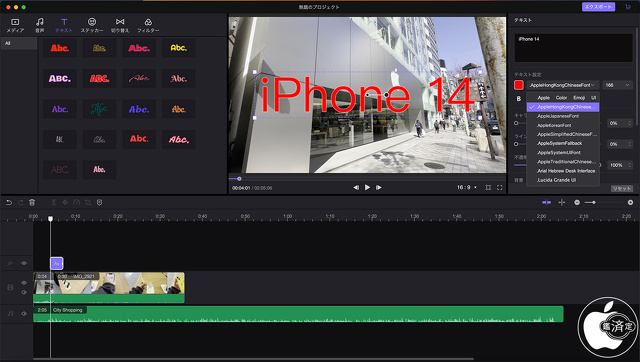Choose AppleTraditionalChinese... font option
Image resolution: width=640 pixels, height=362 pixels.
coord(563,162)
